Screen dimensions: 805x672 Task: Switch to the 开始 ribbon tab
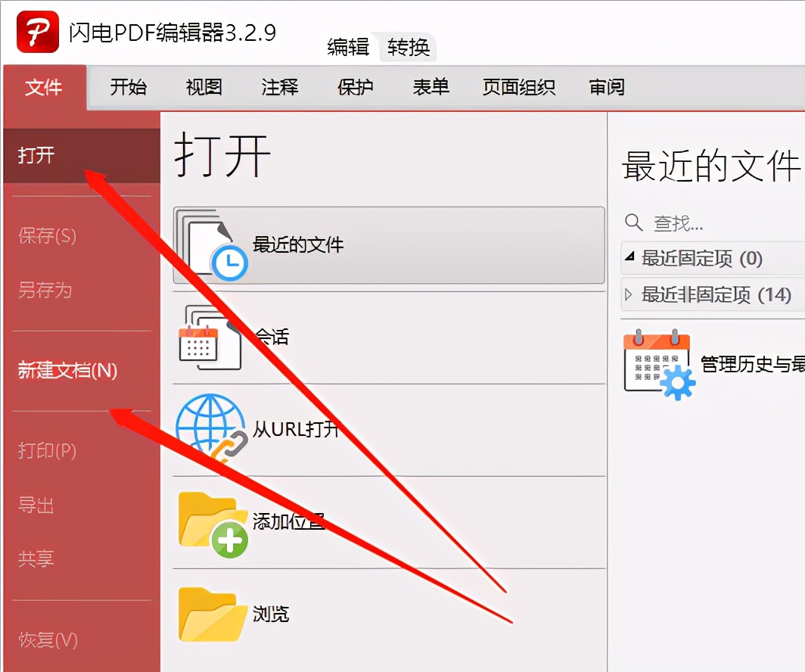pos(128,88)
